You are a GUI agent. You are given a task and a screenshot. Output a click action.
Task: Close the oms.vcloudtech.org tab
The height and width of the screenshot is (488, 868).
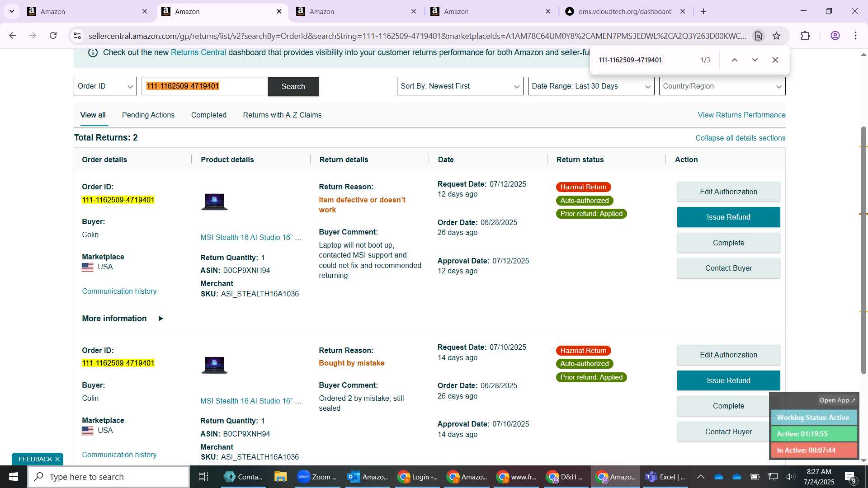click(683, 11)
